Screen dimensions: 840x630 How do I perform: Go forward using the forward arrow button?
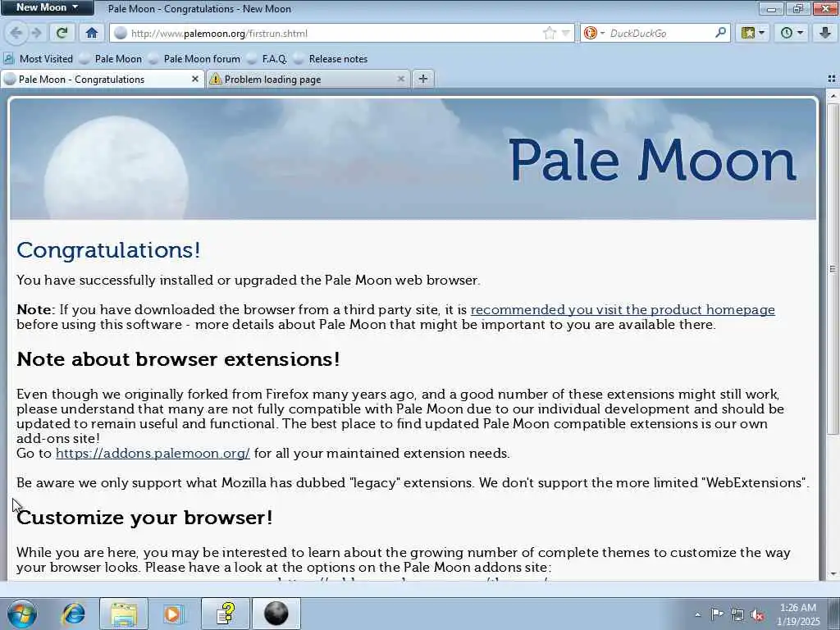click(x=36, y=33)
